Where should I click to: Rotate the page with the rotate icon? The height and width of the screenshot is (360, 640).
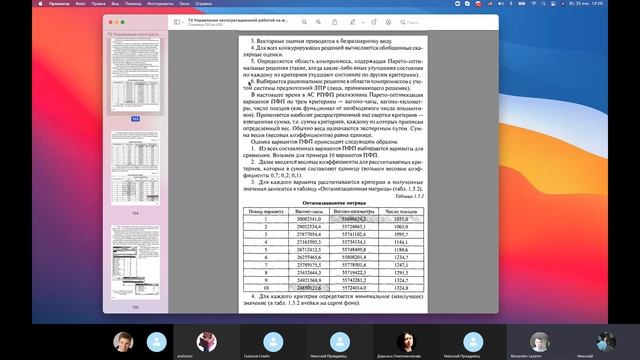point(373,22)
